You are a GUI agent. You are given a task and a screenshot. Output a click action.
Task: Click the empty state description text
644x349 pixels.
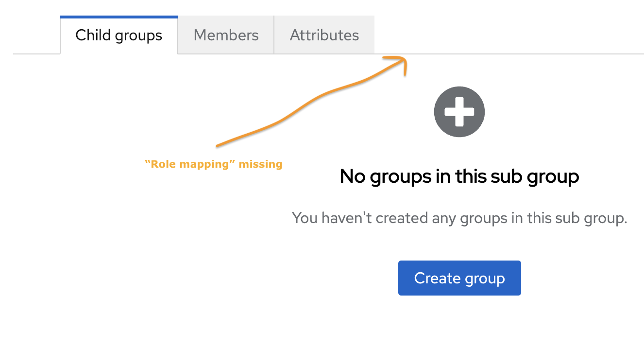point(459,217)
